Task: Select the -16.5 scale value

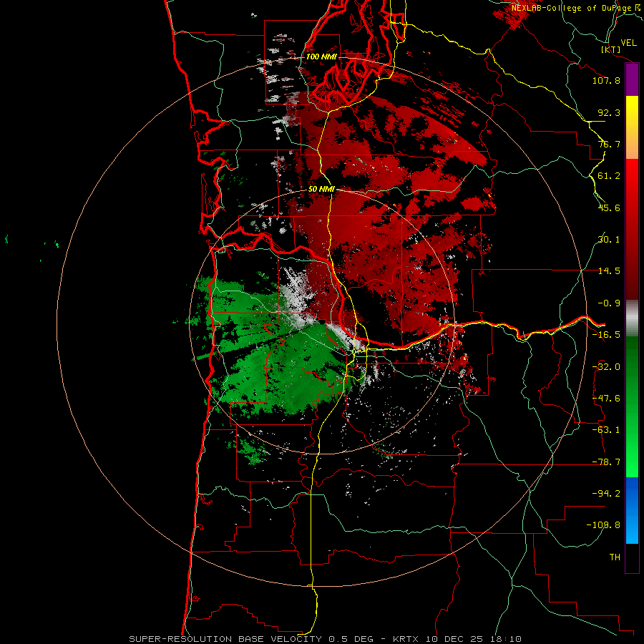Action: click(x=606, y=335)
